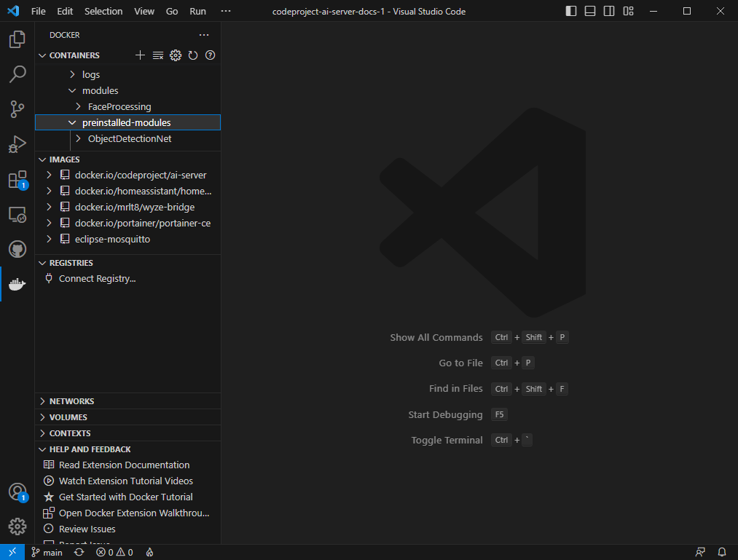This screenshot has width=738, height=560.
Task: Open the Explorer view in activity bar
Action: coord(17,39)
